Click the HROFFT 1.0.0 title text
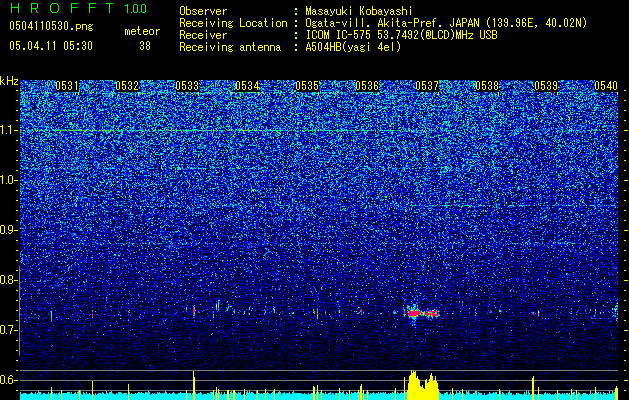The height and width of the screenshot is (400, 629). click(79, 8)
